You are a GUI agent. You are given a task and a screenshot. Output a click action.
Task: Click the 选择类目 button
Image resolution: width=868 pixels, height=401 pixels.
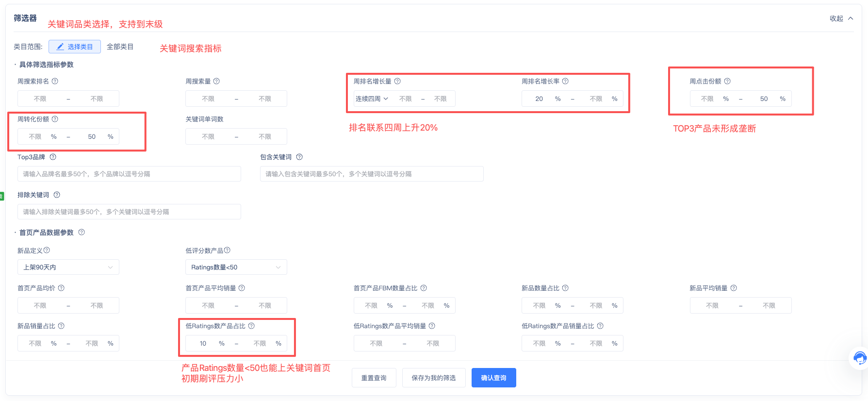pos(75,47)
